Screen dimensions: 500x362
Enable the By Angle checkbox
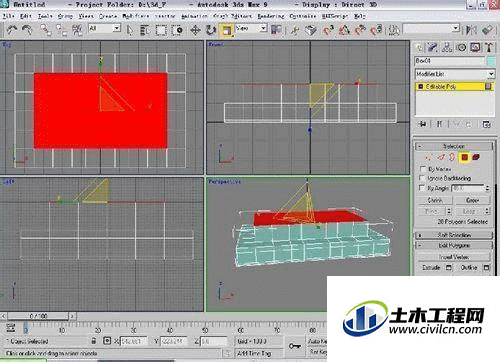click(423, 188)
